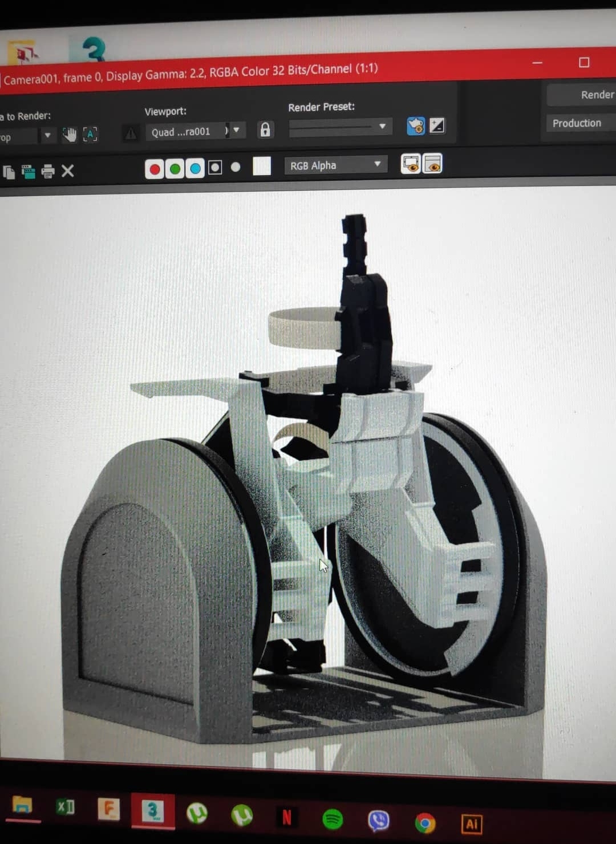The image size is (616, 844).
Task: Open Environment and Effects exposure icon
Action: pos(437,125)
